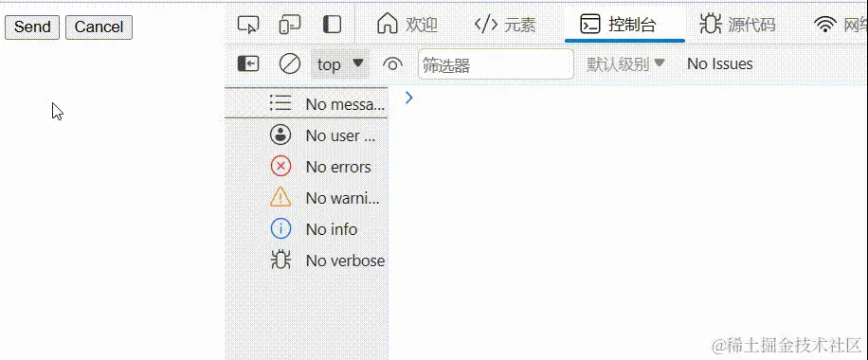Open the 默认级别 log level dropdown
Image resolution: width=868 pixels, height=360 pixels.
625,64
